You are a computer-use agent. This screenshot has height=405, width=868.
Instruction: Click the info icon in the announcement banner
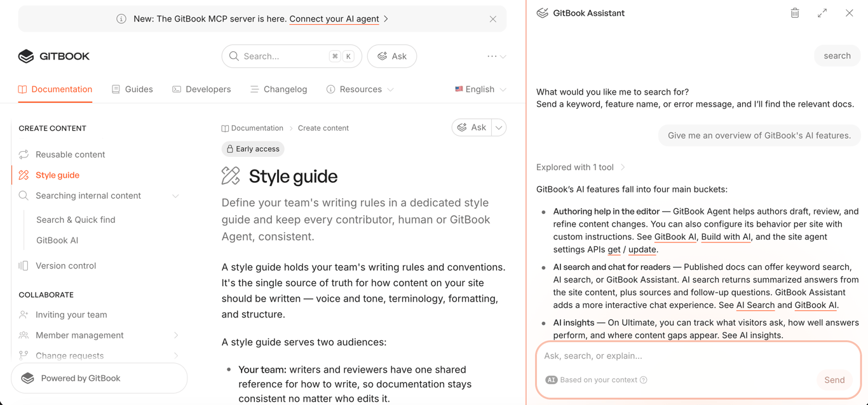tap(121, 19)
